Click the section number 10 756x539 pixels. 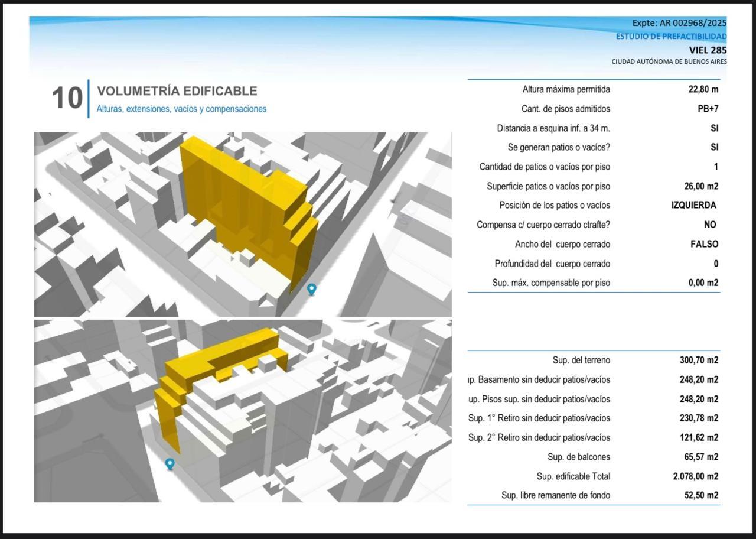[67, 98]
